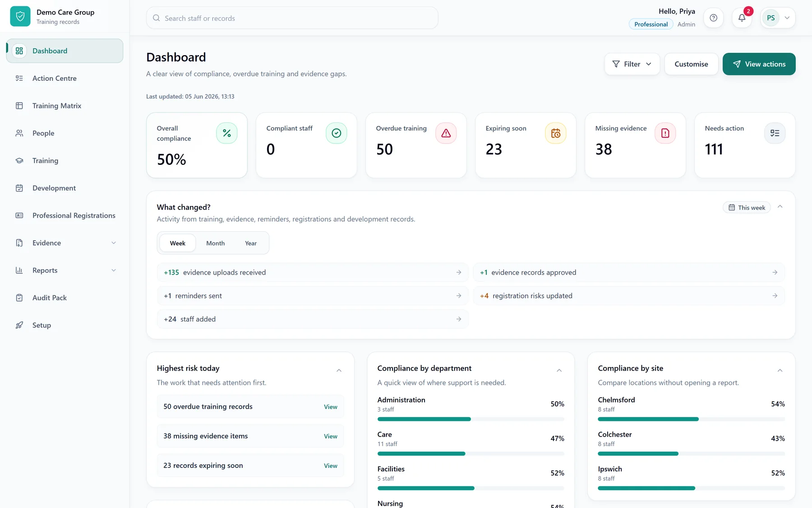Go to Setup page
The width and height of the screenshot is (812, 508).
pyautogui.click(x=65, y=325)
